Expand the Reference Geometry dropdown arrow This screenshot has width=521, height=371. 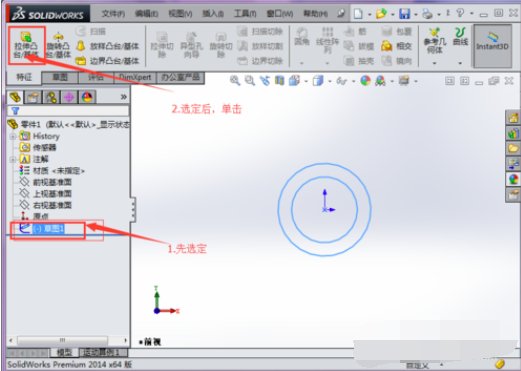click(434, 63)
